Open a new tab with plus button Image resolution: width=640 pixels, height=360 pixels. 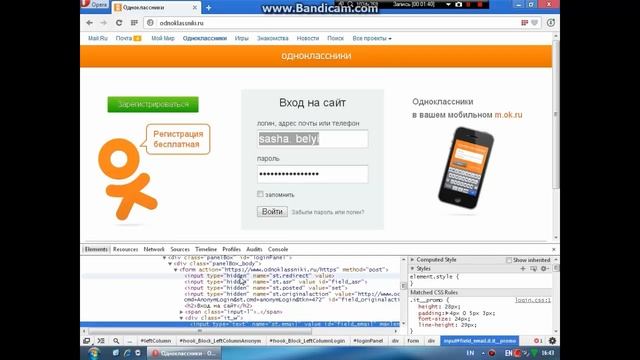(x=209, y=7)
